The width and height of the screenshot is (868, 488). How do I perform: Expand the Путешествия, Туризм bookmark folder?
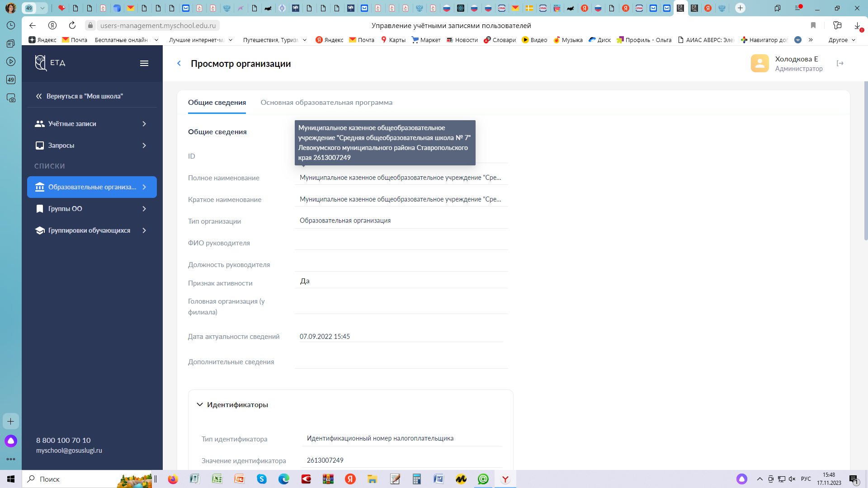click(x=275, y=40)
